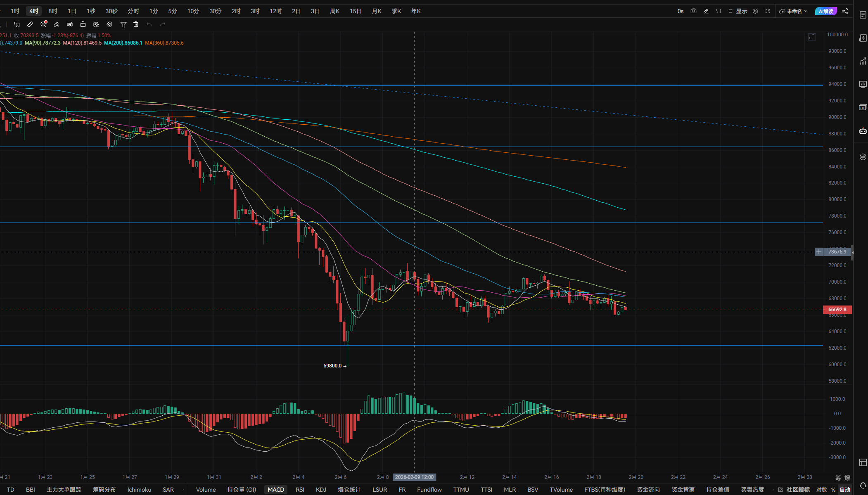
Task: Take a chart screenshot with camera icon
Action: pos(693,11)
